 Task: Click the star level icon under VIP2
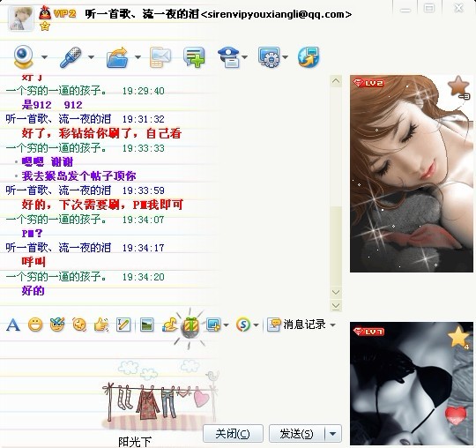pos(45,26)
